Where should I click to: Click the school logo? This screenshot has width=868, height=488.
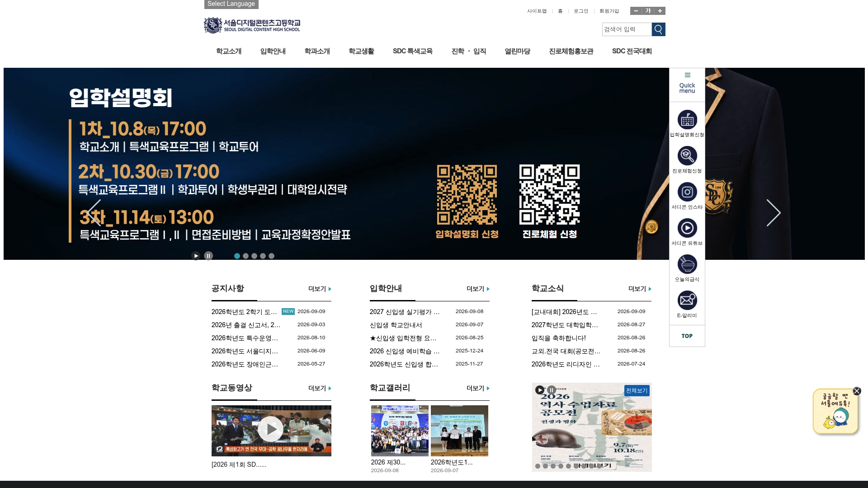point(252,25)
